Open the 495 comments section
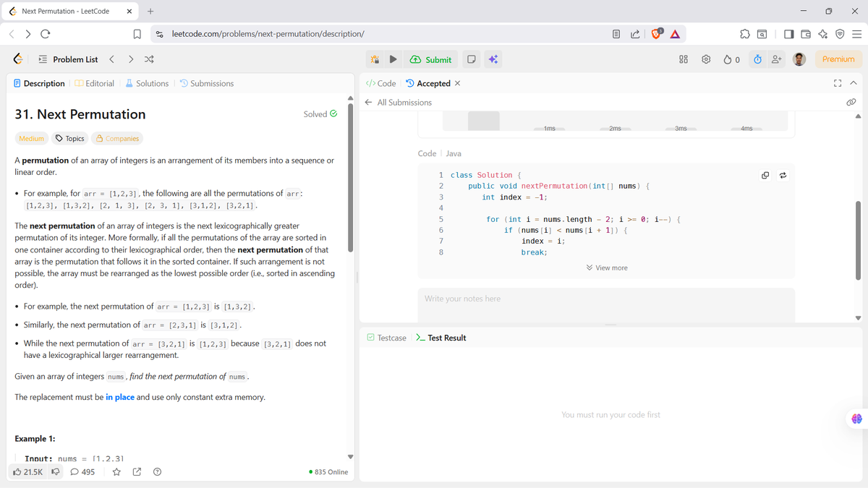The width and height of the screenshot is (868, 488). 82,472
